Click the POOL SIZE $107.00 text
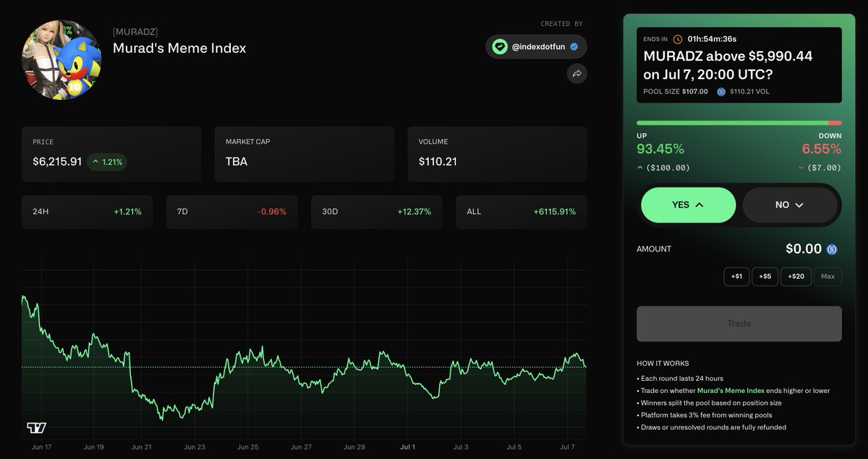The image size is (868, 459). 677,92
